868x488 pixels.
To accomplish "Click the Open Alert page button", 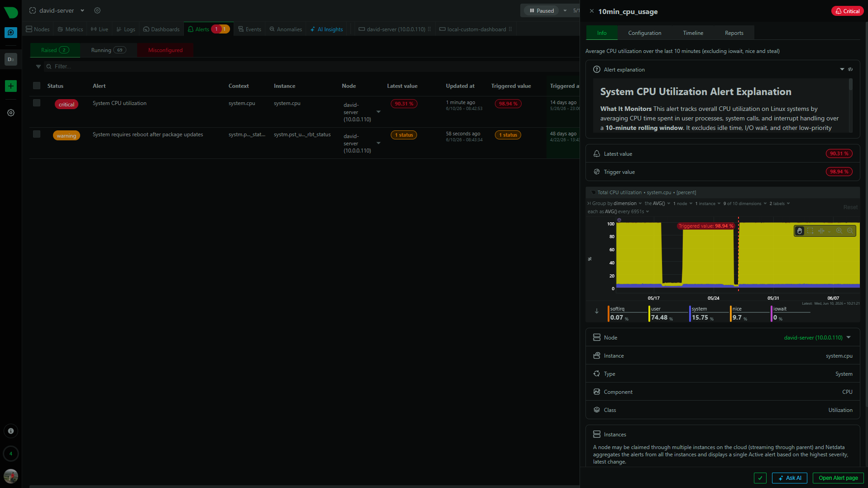I will click(838, 478).
